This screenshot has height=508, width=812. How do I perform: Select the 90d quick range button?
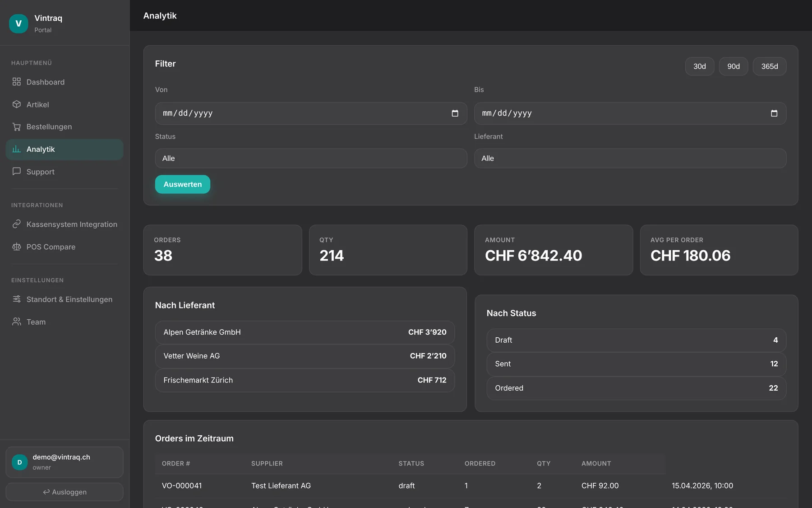click(x=734, y=66)
